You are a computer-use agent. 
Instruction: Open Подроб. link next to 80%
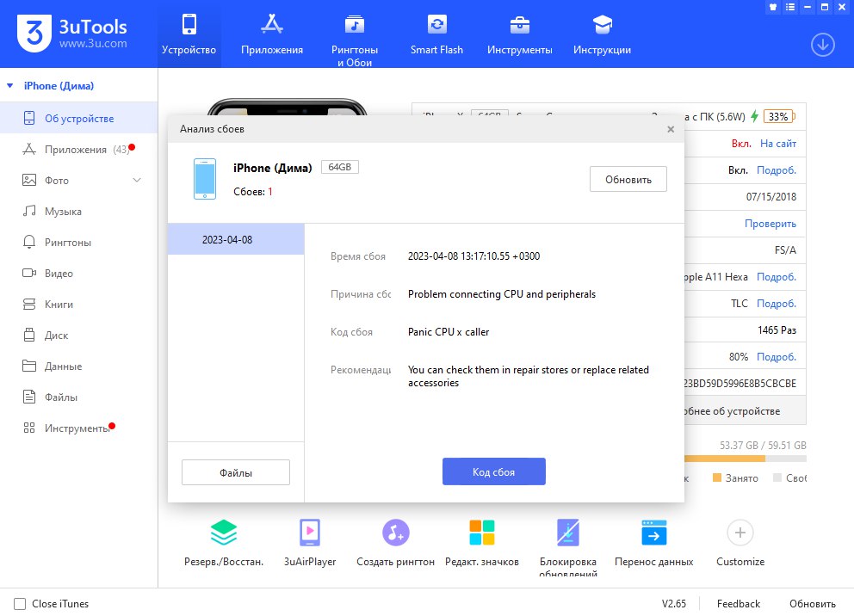click(x=777, y=357)
